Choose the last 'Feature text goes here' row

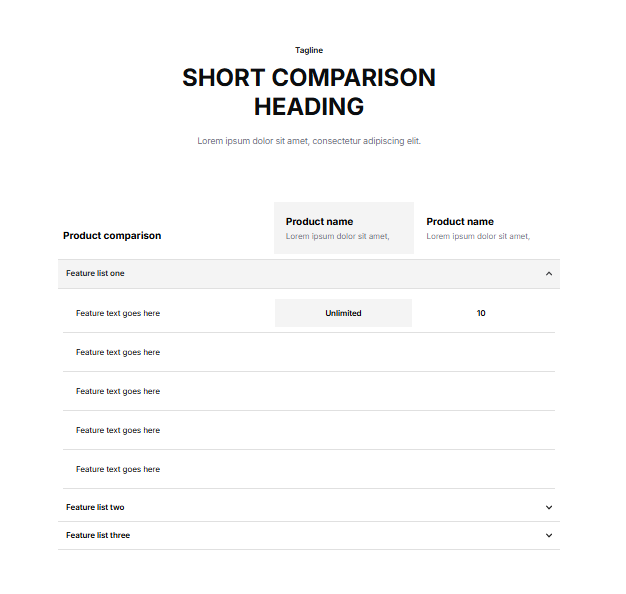[x=118, y=469]
